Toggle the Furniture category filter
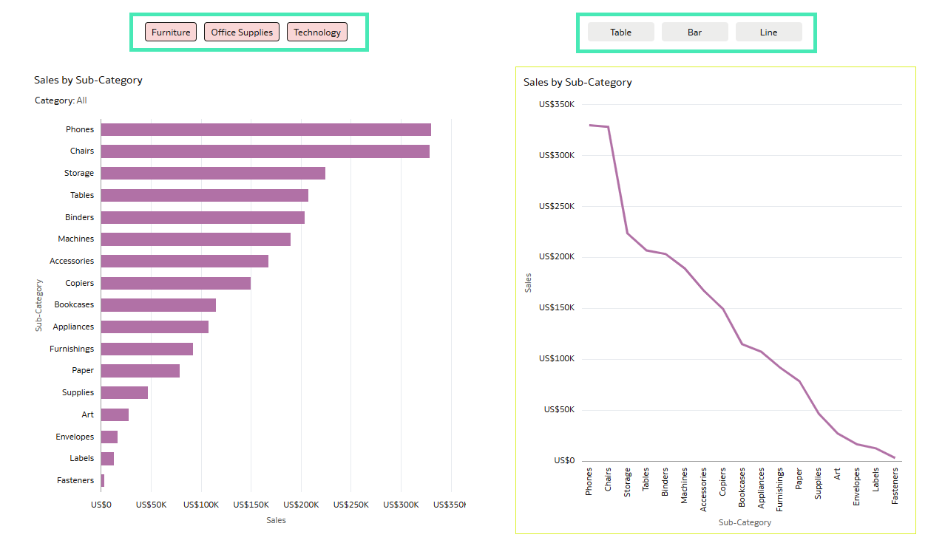 pos(171,33)
